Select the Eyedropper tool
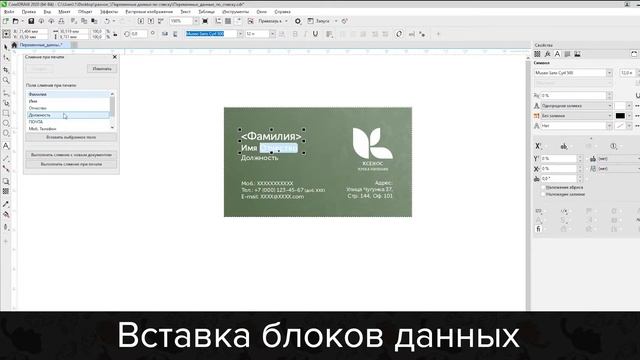 click(x=6, y=204)
